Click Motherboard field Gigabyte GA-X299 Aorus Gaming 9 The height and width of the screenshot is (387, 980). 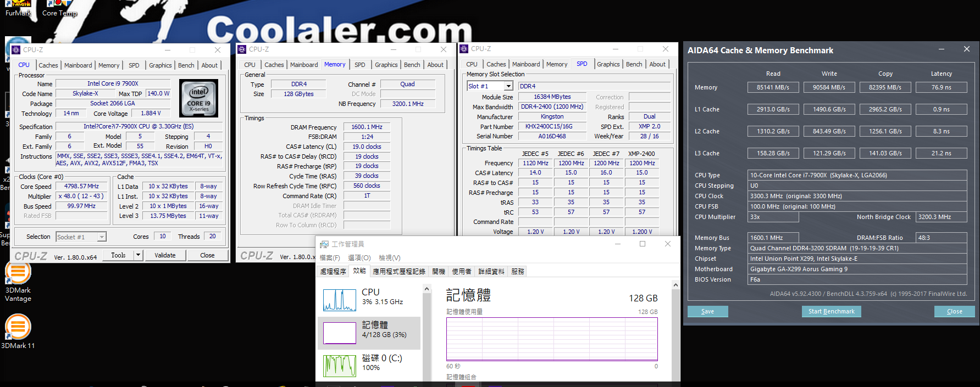coord(857,269)
